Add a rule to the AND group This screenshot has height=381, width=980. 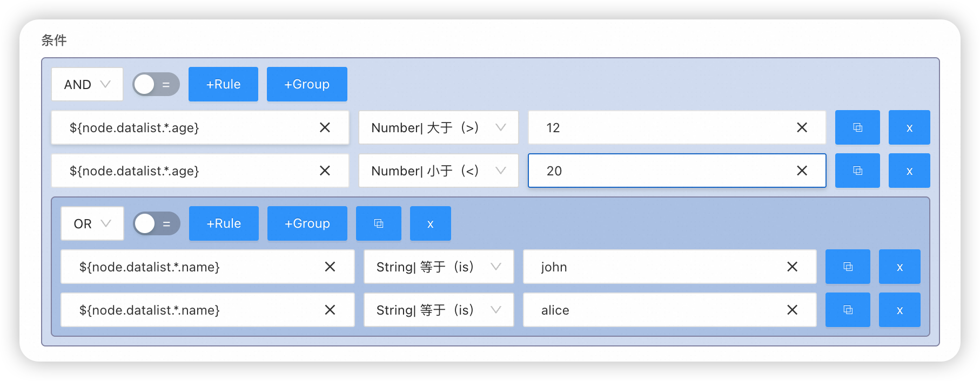coord(223,84)
